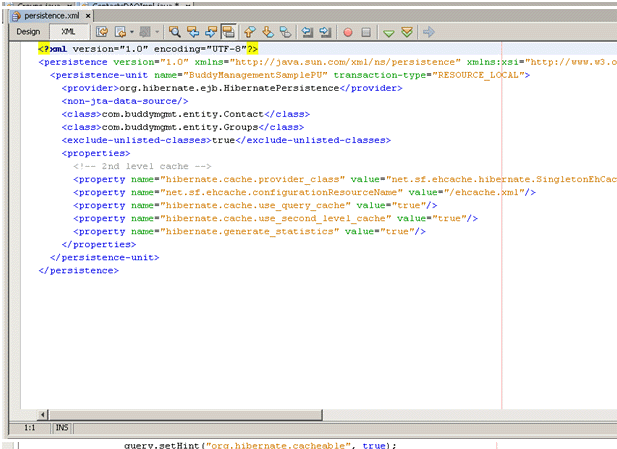Click the HibernatePersistence provider line

click(x=232, y=88)
